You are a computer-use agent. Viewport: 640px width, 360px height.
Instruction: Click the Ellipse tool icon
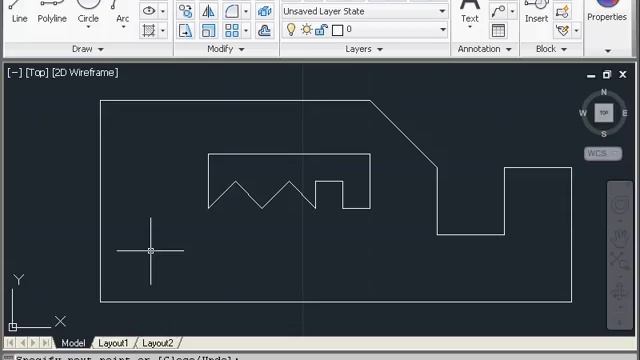(x=149, y=11)
